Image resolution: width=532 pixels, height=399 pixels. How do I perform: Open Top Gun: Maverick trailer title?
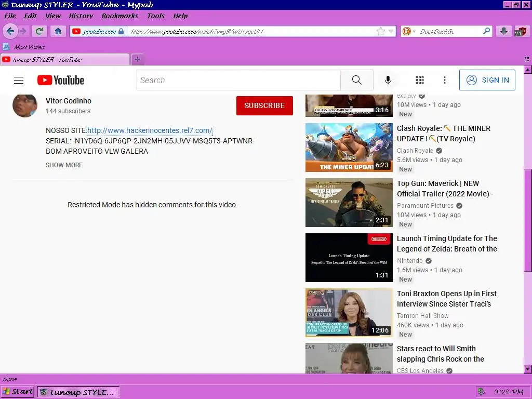[445, 189]
